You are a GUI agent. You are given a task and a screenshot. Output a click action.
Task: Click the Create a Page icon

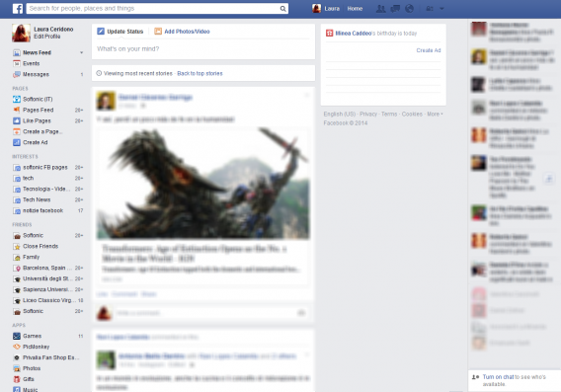click(x=17, y=131)
